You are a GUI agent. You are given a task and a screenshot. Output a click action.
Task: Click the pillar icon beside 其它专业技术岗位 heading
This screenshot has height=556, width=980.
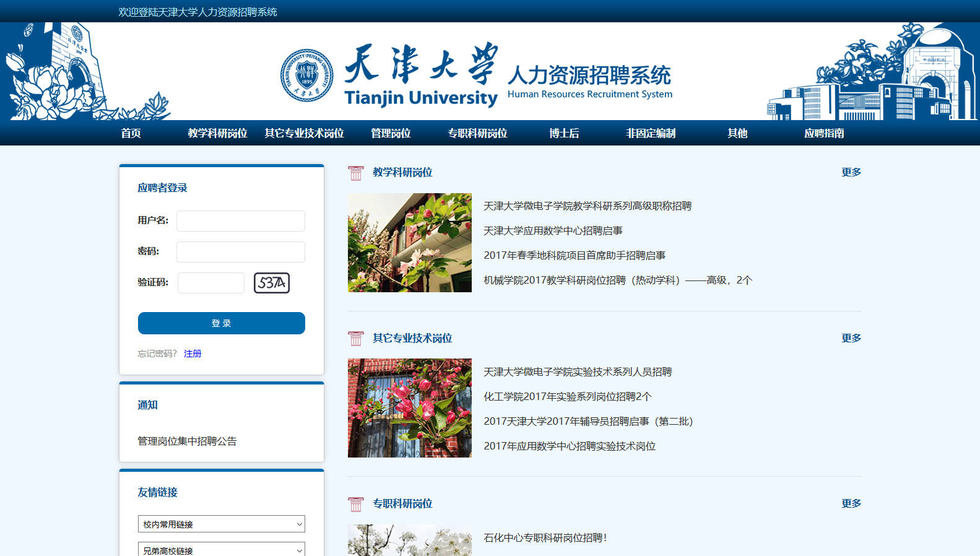coord(356,339)
